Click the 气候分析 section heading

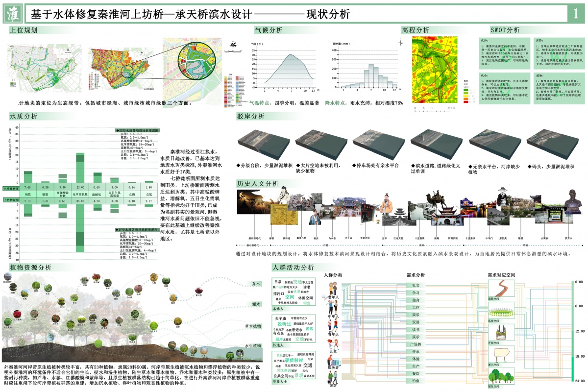[269, 30]
